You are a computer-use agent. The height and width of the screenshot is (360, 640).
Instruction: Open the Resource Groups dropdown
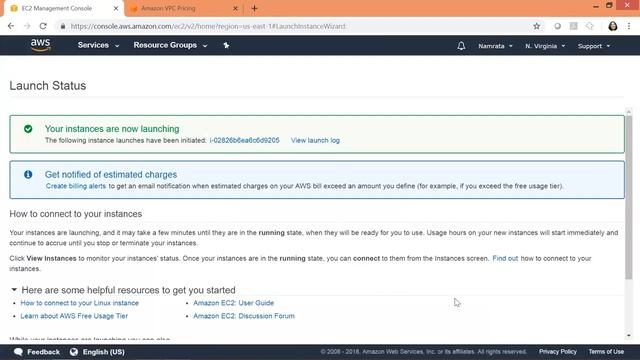[x=170, y=45]
